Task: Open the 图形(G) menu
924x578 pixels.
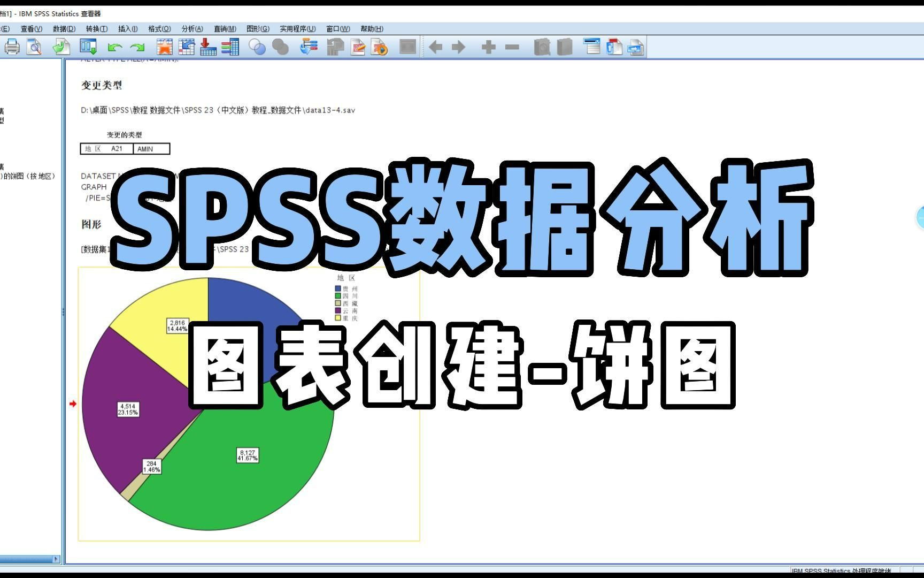Action: [x=258, y=29]
